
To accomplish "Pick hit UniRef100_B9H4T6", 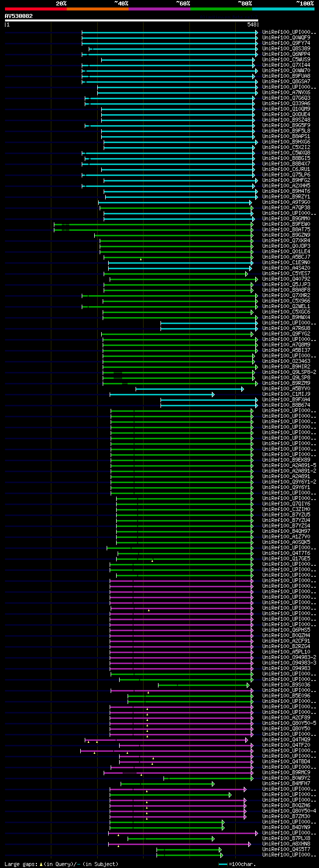I will [x=286, y=191].
